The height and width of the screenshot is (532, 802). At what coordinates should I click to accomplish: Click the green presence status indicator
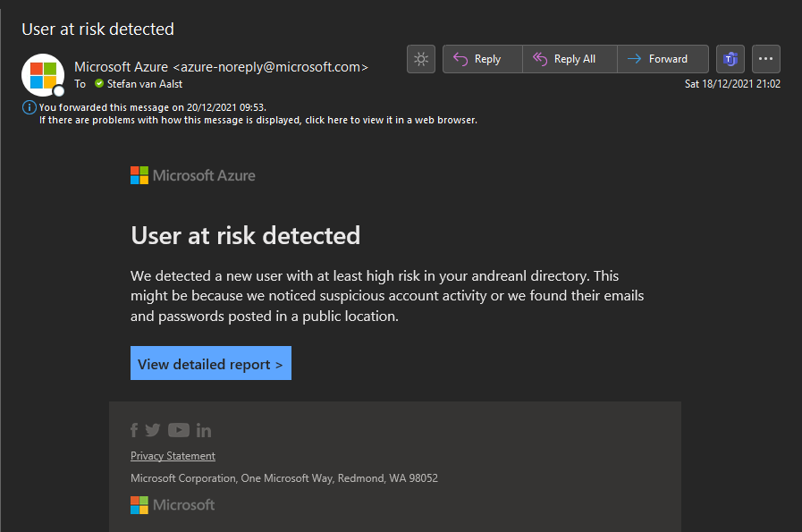click(x=99, y=83)
